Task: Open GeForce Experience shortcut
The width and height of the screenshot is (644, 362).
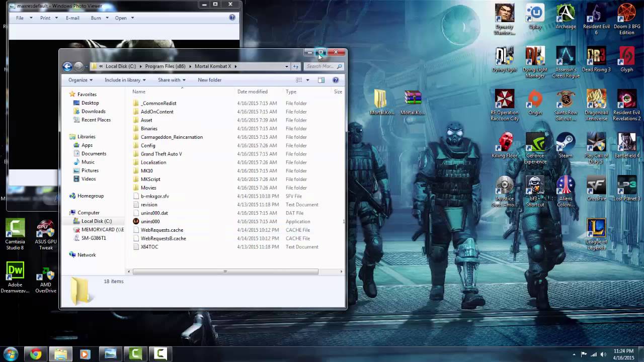Action: pyautogui.click(x=535, y=148)
